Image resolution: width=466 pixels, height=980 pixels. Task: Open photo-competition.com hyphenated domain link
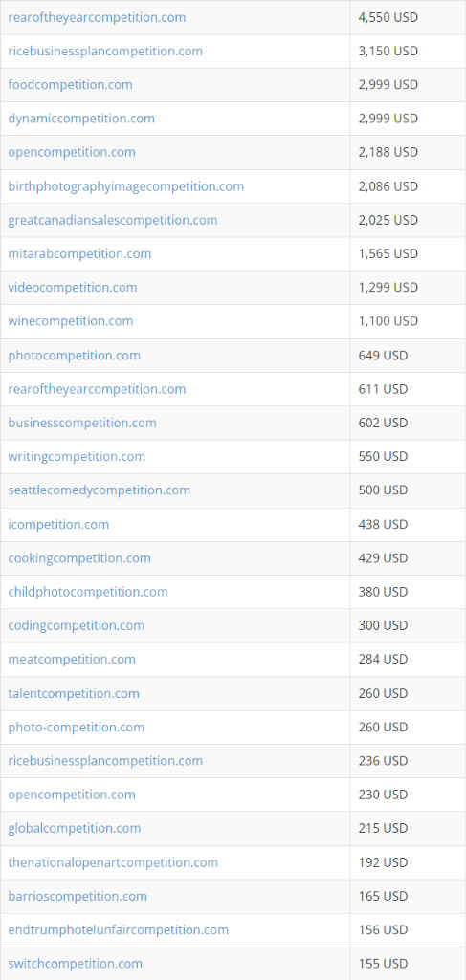[76, 727]
